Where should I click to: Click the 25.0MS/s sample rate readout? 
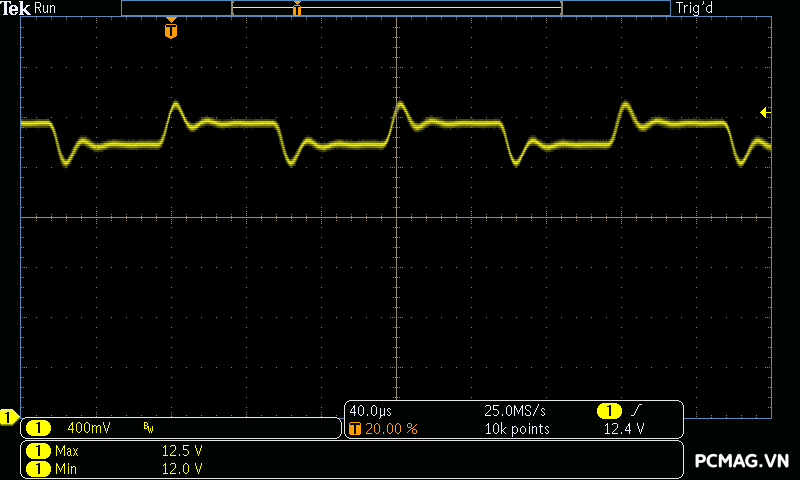513,411
